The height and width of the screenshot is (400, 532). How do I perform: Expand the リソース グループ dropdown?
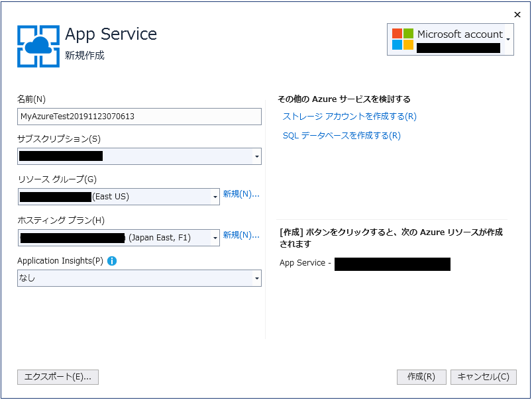click(215, 197)
